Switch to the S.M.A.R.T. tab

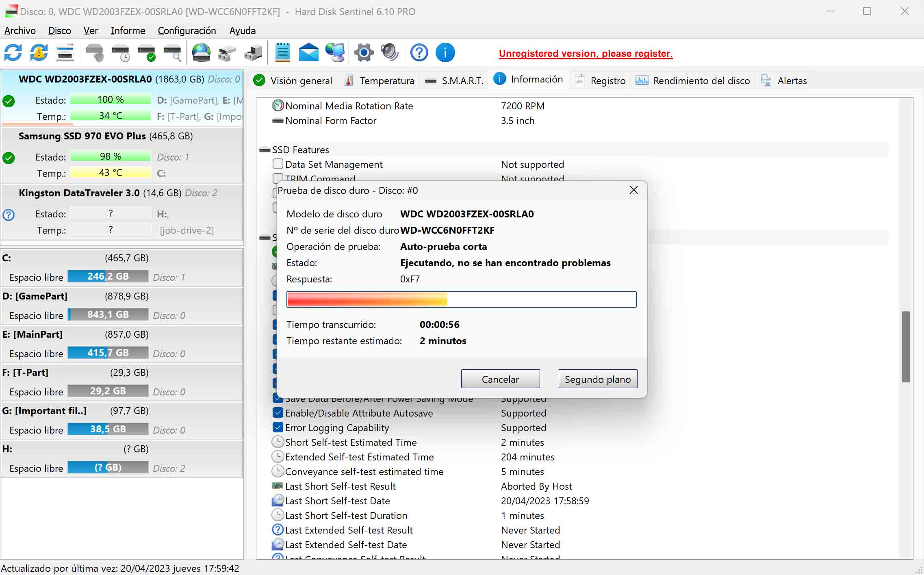[455, 80]
